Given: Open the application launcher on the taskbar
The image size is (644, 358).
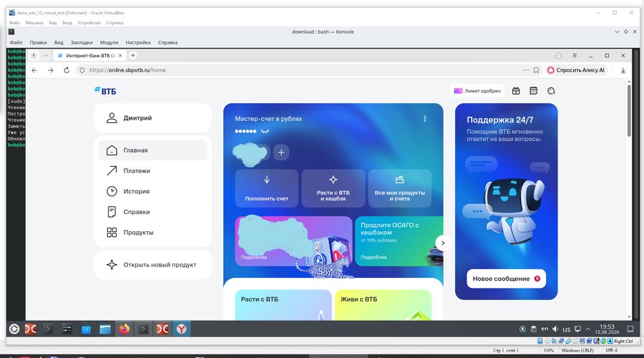Looking at the screenshot, I should click(x=14, y=329).
